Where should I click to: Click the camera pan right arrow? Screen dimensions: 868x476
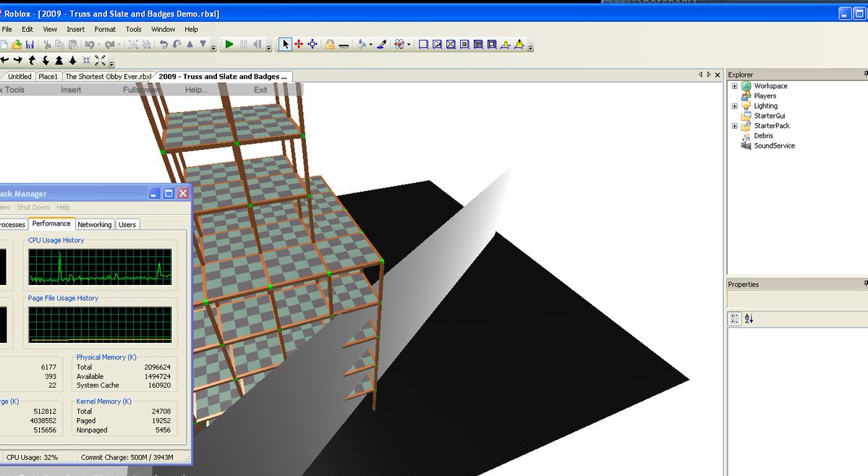[18, 60]
